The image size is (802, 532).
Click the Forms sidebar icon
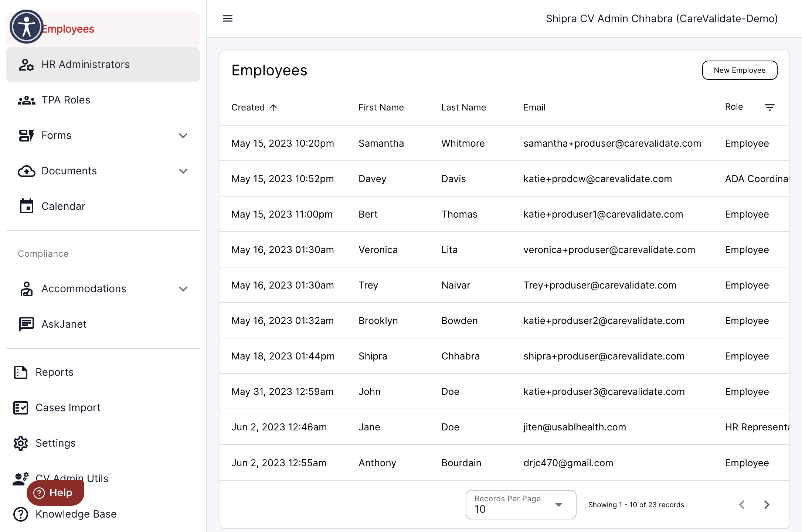(26, 136)
